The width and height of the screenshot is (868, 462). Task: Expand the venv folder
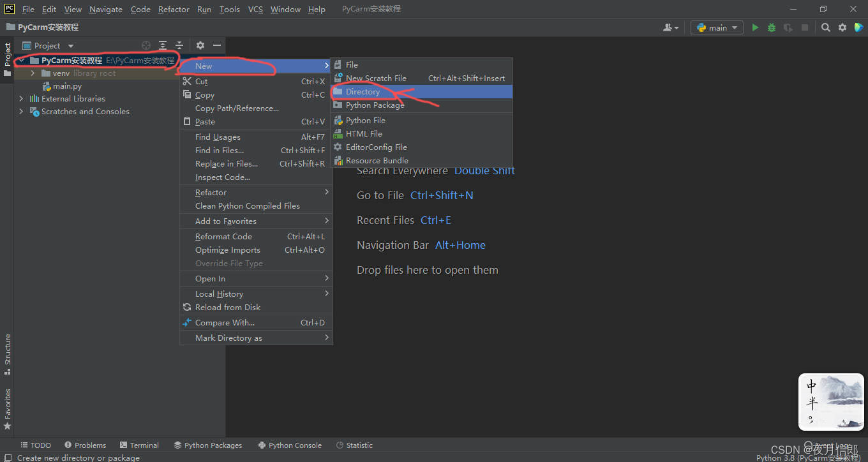click(33, 73)
